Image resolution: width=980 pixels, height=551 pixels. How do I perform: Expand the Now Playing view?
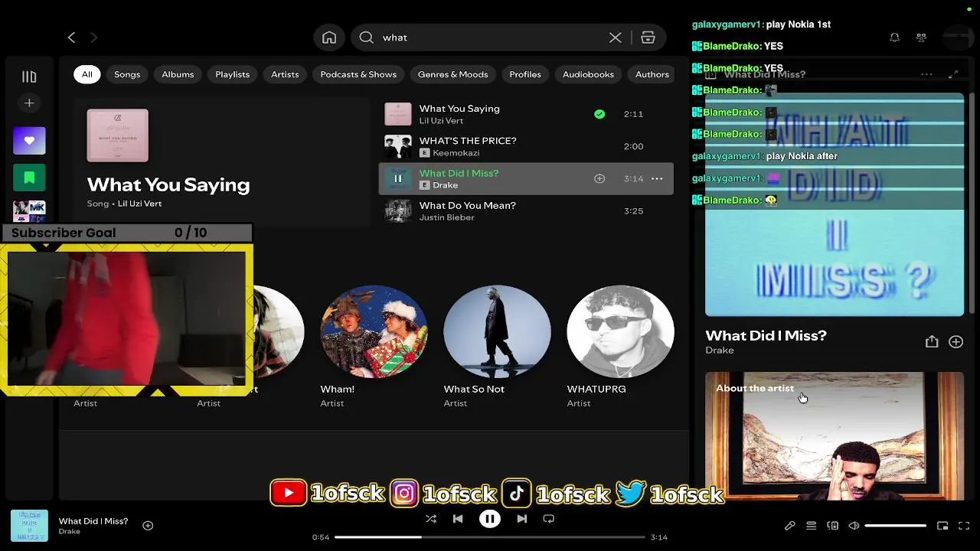coord(953,74)
